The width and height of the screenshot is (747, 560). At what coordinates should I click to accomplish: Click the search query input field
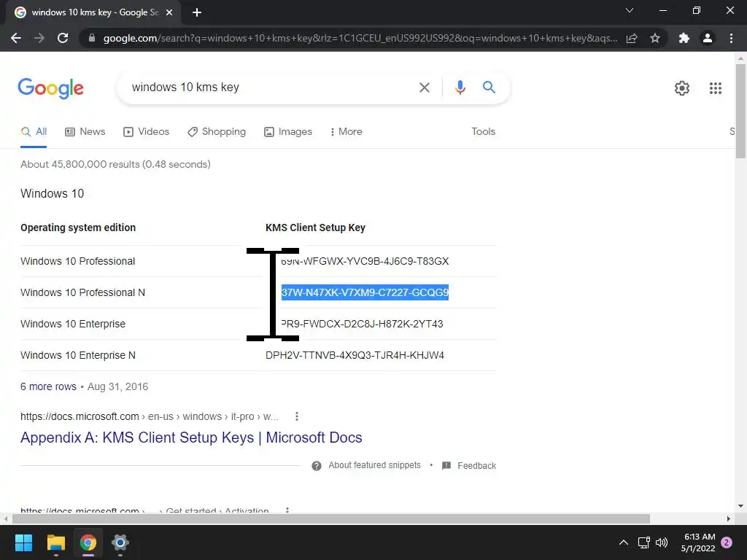269,87
